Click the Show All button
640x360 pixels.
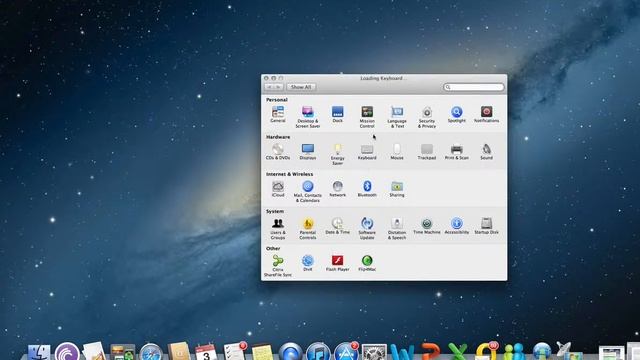(x=301, y=87)
